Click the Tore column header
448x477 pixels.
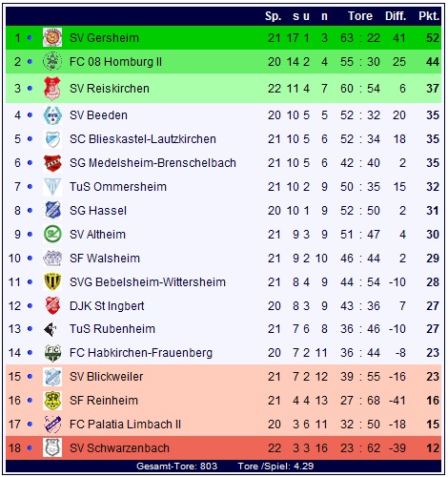(360, 16)
